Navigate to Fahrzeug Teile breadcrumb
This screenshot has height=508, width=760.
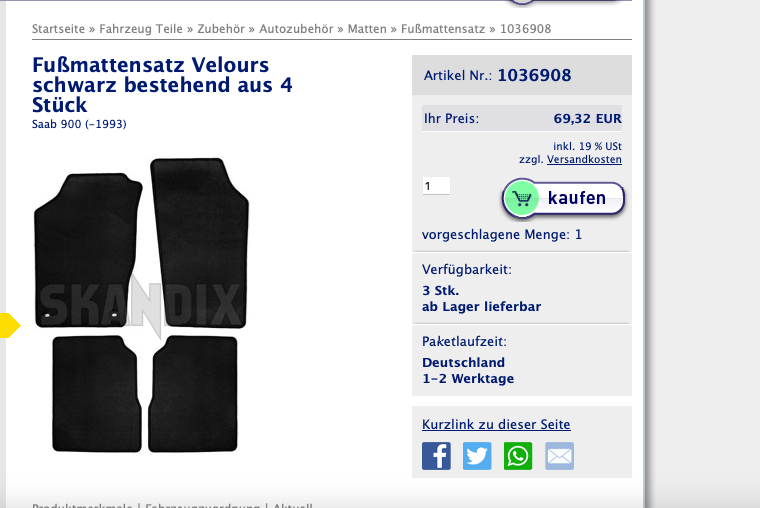(x=141, y=29)
